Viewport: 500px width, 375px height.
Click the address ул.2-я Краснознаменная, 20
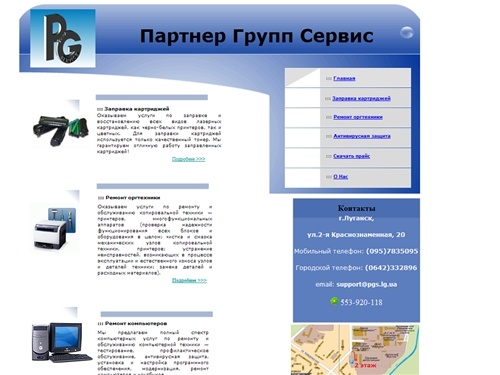tap(356, 234)
